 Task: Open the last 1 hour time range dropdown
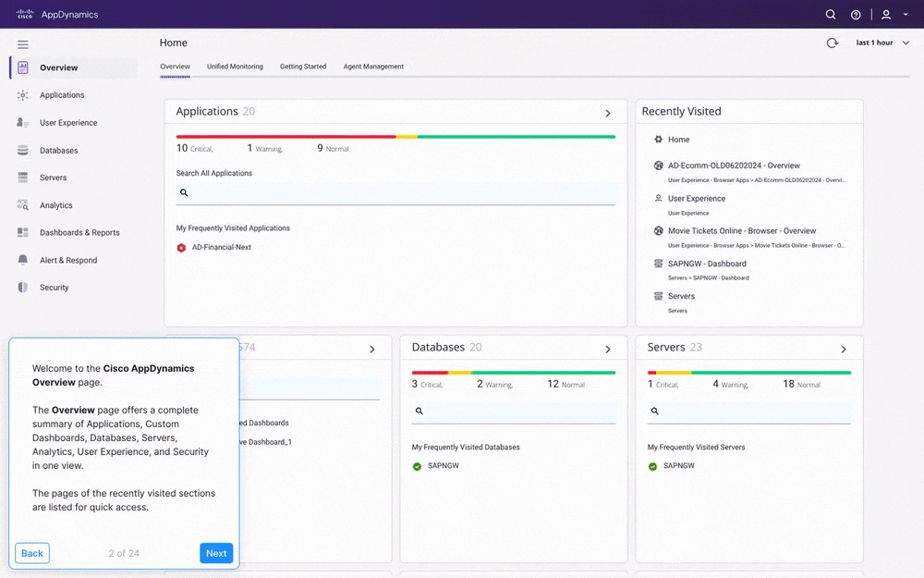[x=882, y=43]
